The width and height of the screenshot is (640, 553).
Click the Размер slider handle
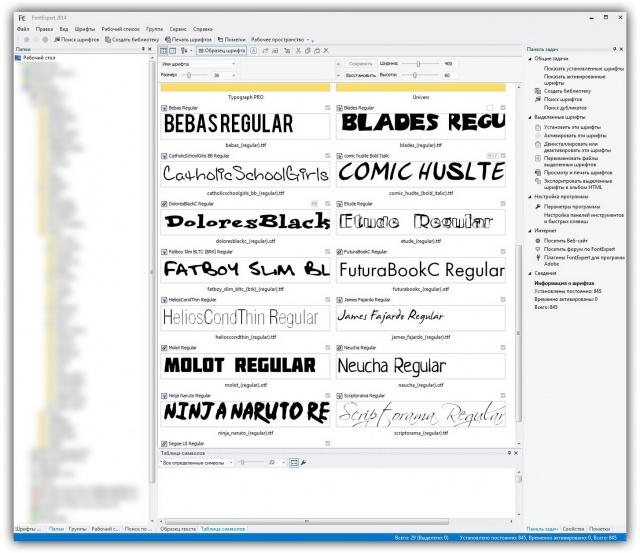click(189, 75)
